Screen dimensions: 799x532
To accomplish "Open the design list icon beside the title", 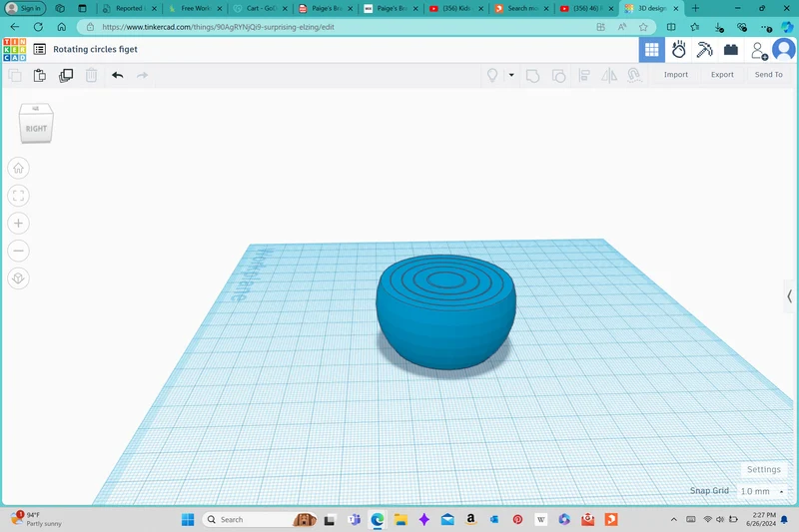I will pos(39,49).
